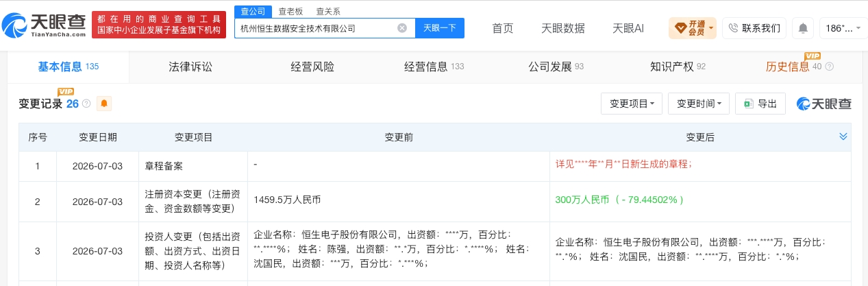Open the 经营风险 tab

pos(312,67)
